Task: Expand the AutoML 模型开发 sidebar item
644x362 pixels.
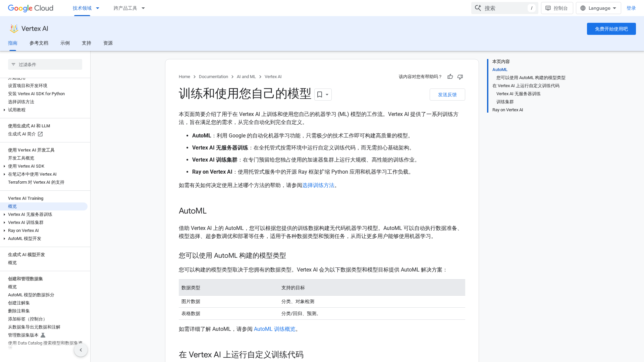Action: [4, 239]
